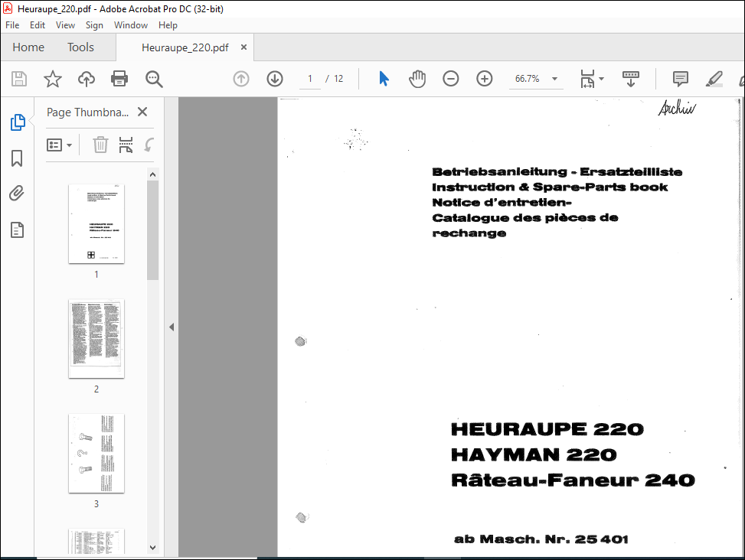Click the upload to cloud icon

pos(87,79)
